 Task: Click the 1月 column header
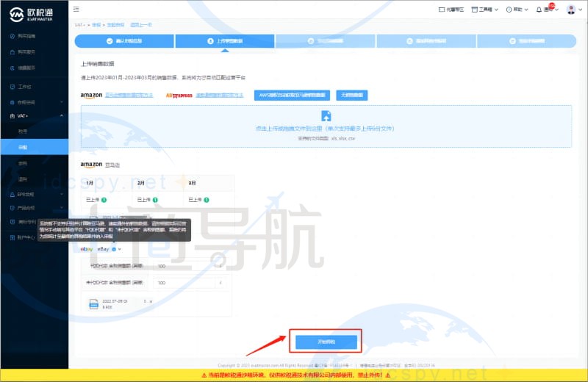click(90, 183)
